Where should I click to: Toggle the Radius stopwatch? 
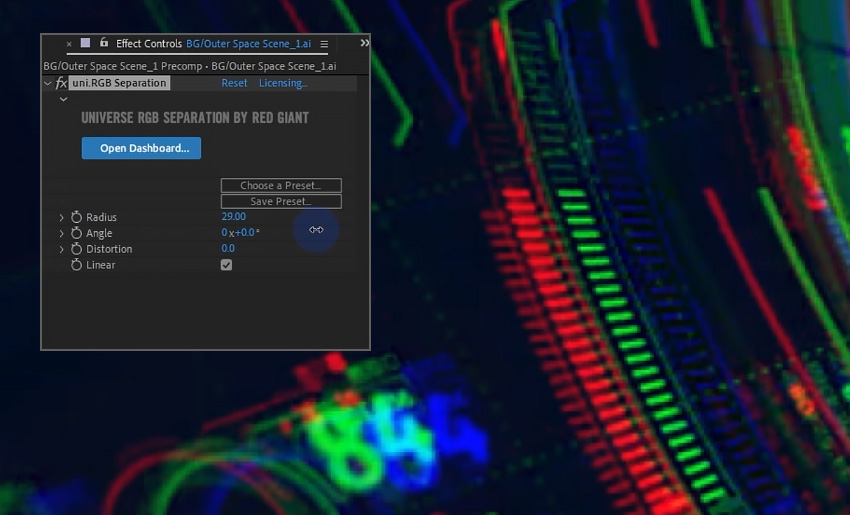point(76,217)
